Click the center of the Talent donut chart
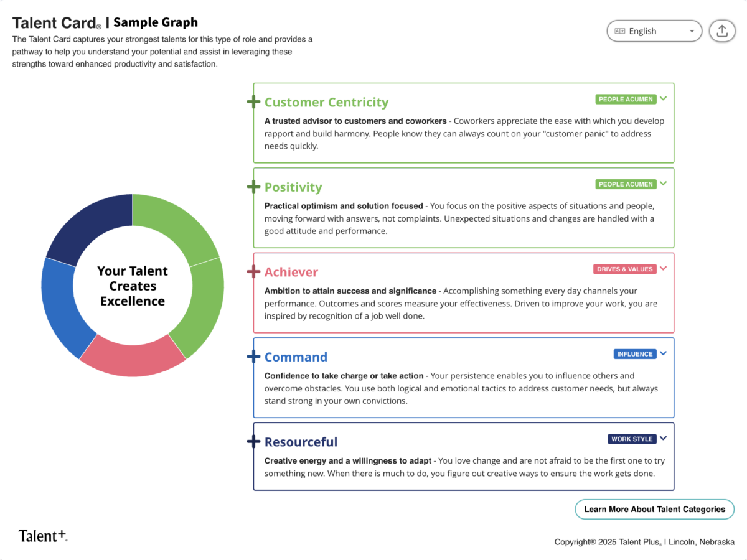This screenshot has width=747, height=560. 132,286
